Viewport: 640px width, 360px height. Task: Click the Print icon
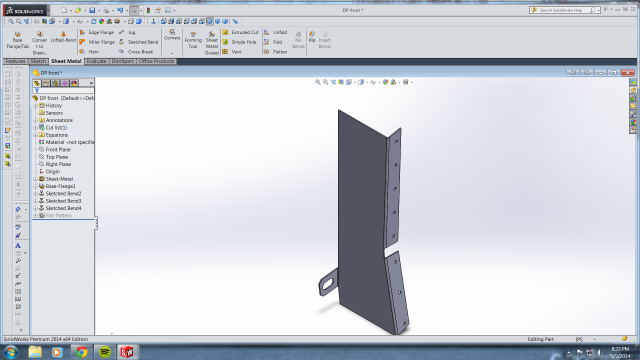pyautogui.click(x=106, y=10)
